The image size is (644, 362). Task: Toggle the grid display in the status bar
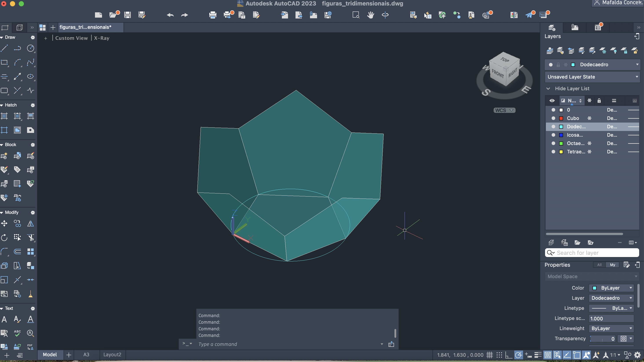click(x=489, y=355)
